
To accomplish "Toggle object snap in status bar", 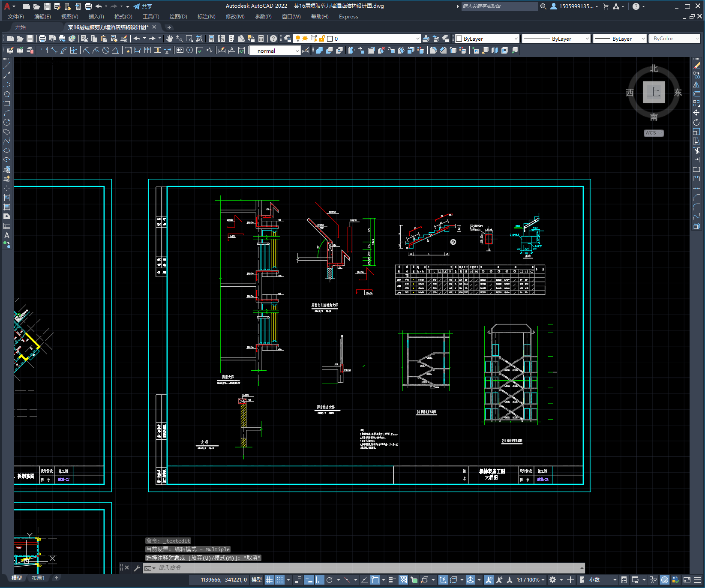I will coord(375,580).
